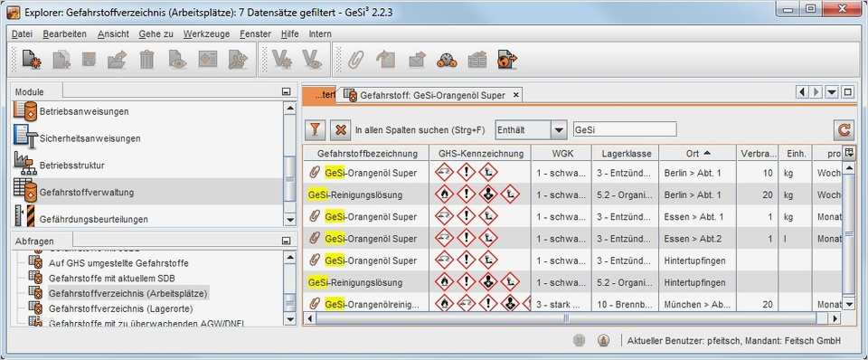Select query Gefahrstoffe mit aktuellem SDB
868x360 pixels.
pyautogui.click(x=112, y=278)
